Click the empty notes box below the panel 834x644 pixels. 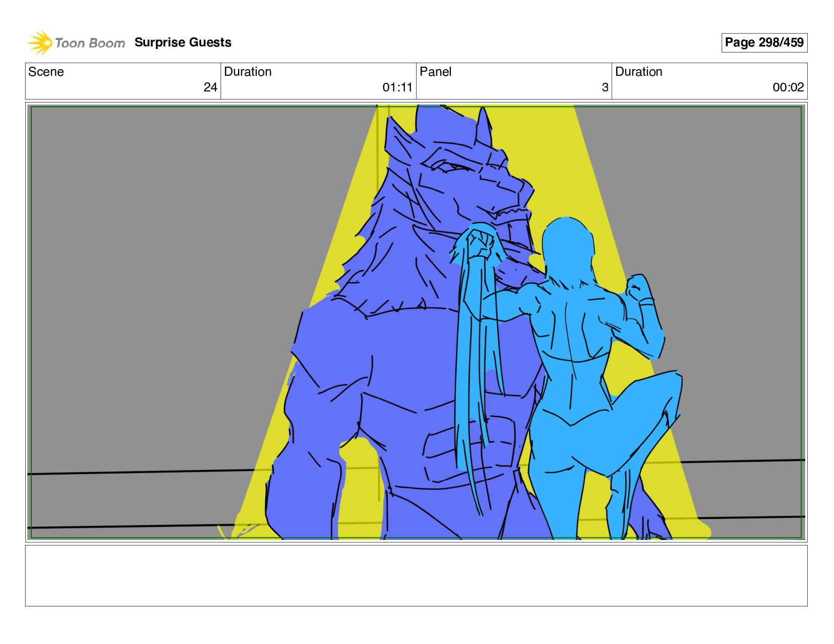[416, 575]
